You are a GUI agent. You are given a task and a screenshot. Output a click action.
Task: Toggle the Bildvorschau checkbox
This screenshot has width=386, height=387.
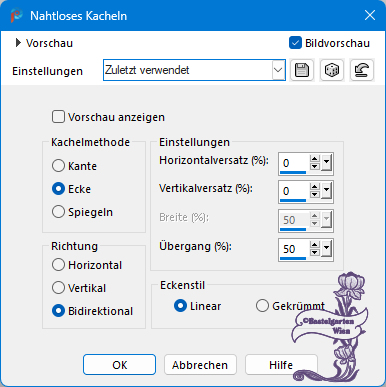[295, 43]
